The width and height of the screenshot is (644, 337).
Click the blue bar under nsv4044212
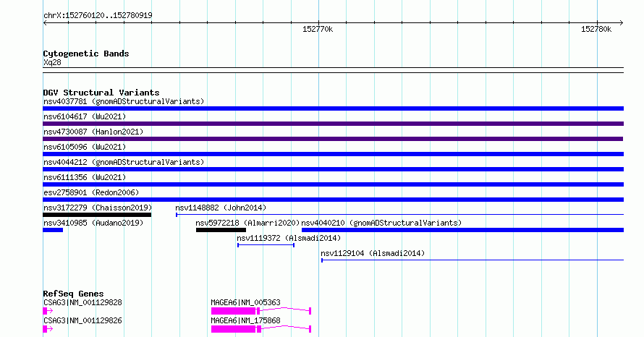(333, 169)
